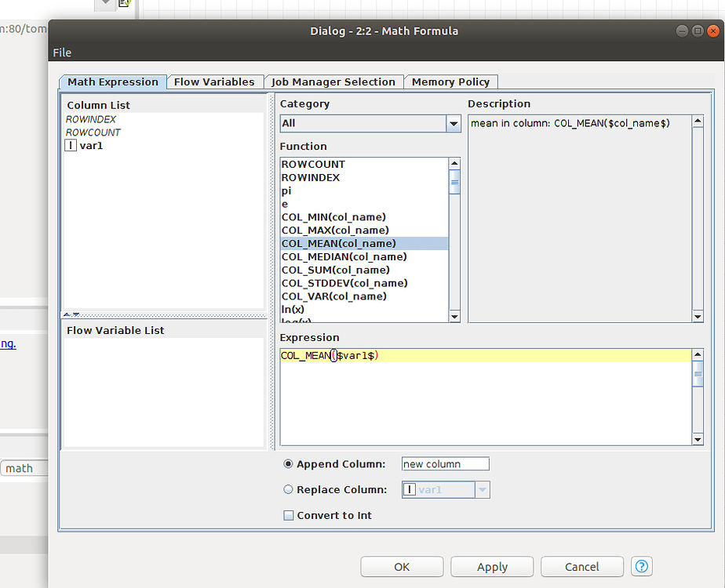
Task: Click the var1 column type icon
Action: coord(71,146)
